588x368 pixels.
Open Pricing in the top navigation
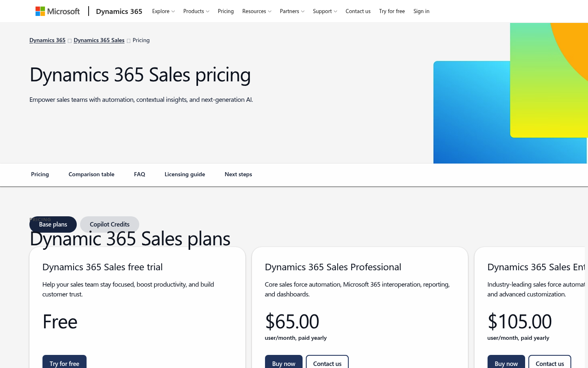225,11
